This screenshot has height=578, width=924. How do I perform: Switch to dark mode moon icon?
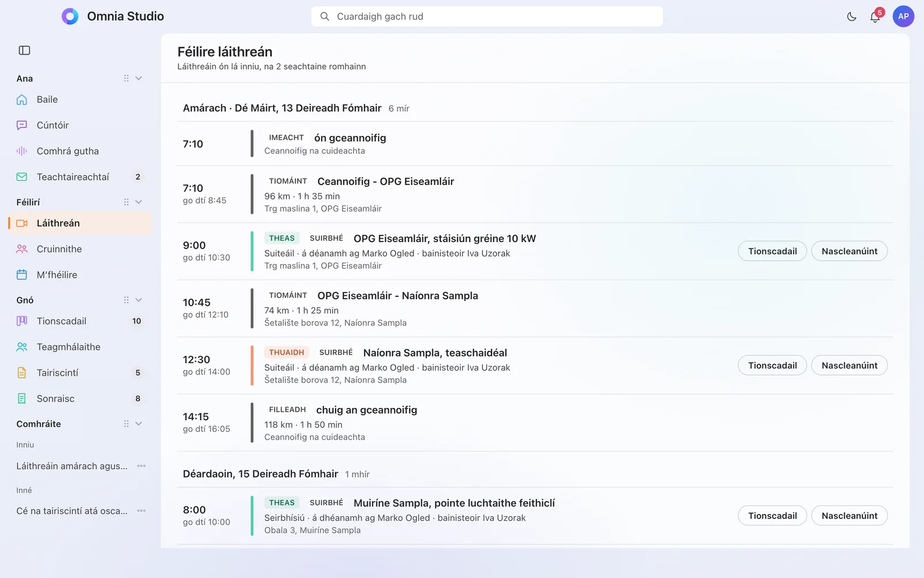(851, 17)
